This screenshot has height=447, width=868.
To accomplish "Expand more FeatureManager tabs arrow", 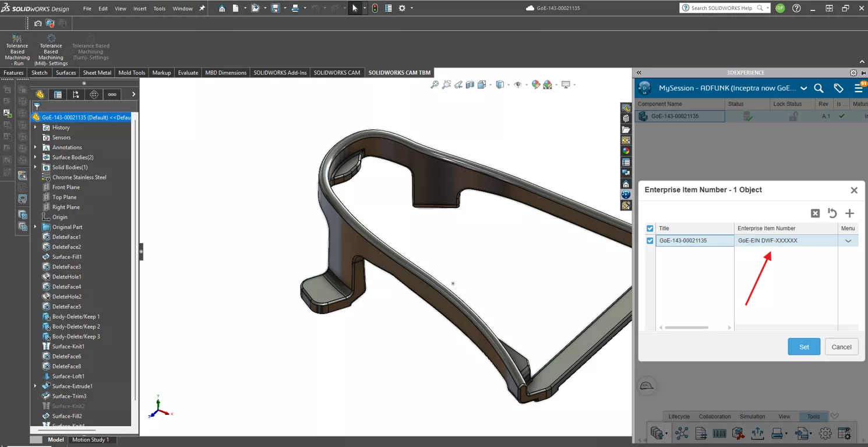I will (x=133, y=94).
